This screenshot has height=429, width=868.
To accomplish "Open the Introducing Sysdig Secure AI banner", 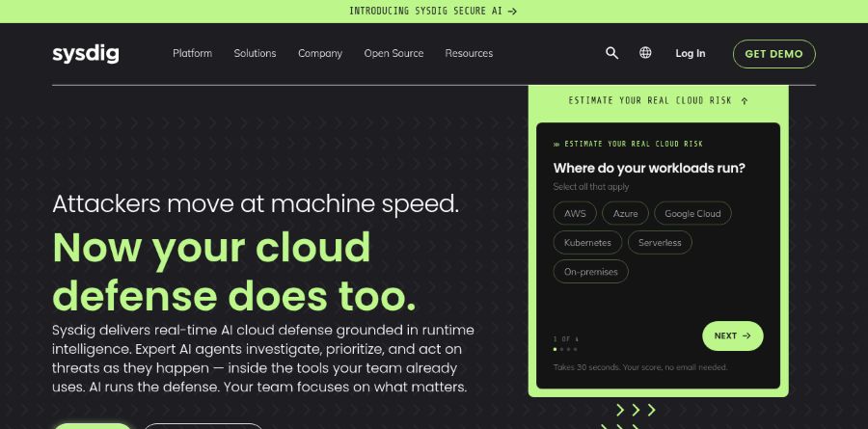I will [x=433, y=11].
